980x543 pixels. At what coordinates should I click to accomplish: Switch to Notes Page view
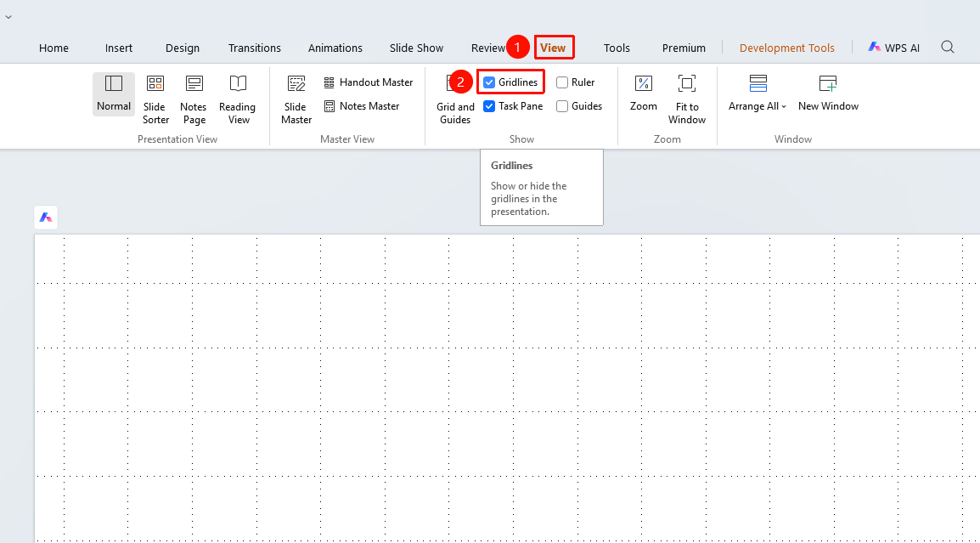(194, 99)
